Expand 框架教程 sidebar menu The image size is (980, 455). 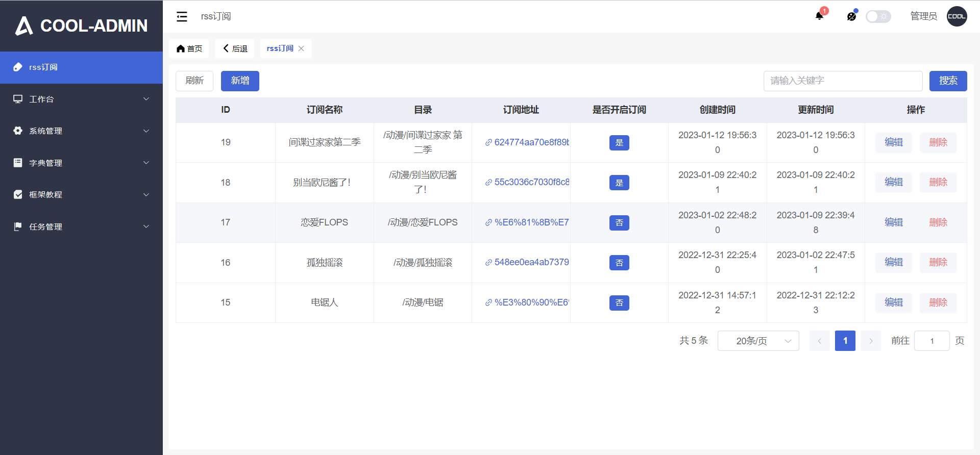tap(82, 194)
